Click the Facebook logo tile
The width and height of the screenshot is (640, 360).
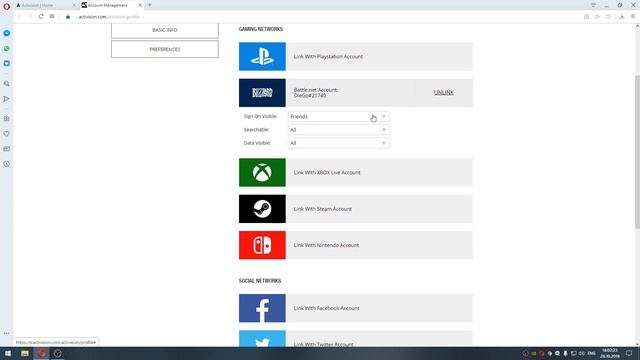point(262,308)
